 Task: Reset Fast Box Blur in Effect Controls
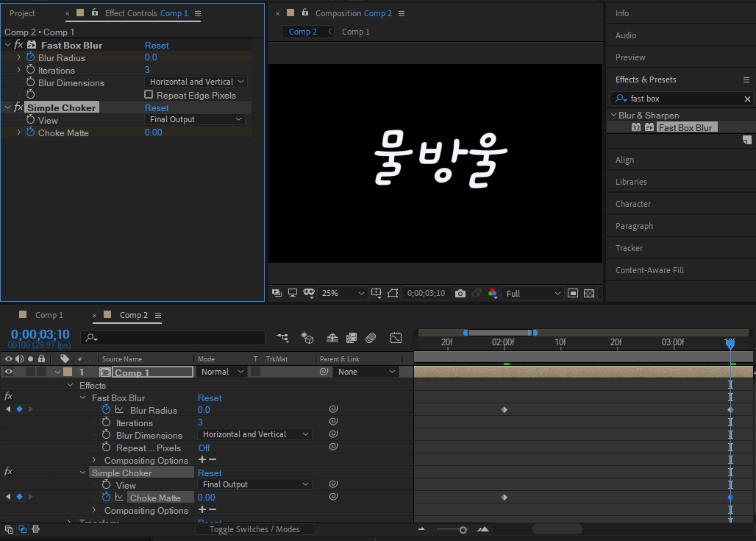pyautogui.click(x=157, y=46)
